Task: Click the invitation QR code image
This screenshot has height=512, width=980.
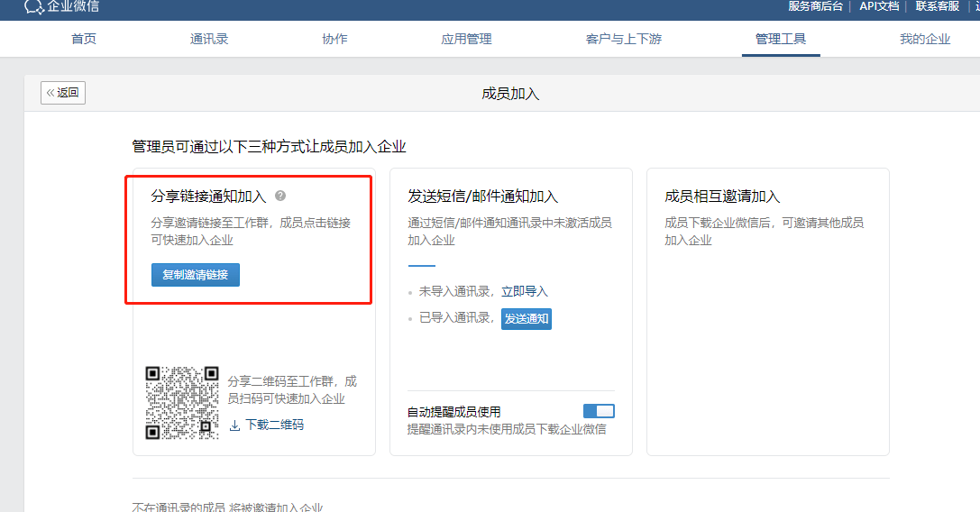Action: point(182,403)
